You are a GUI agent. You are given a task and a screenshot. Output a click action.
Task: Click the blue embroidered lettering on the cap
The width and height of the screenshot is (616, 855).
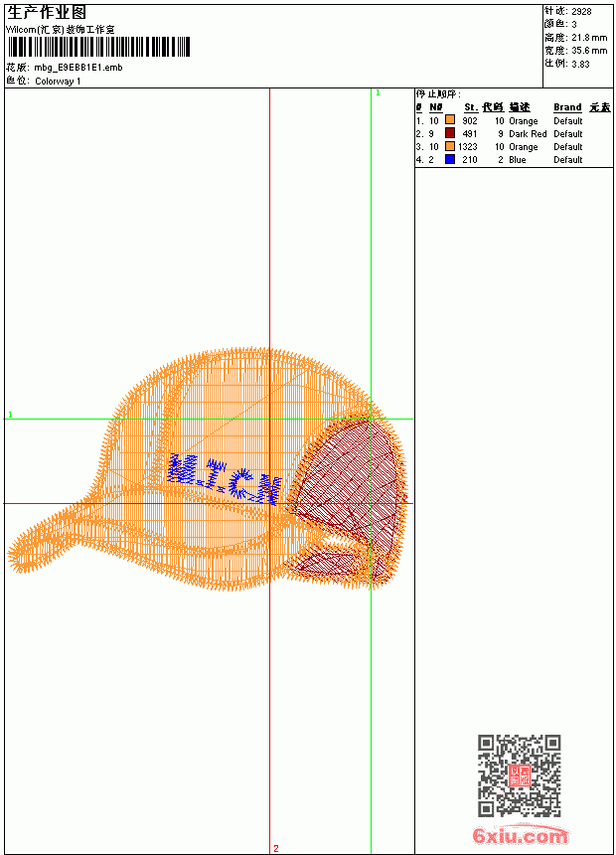click(x=225, y=478)
